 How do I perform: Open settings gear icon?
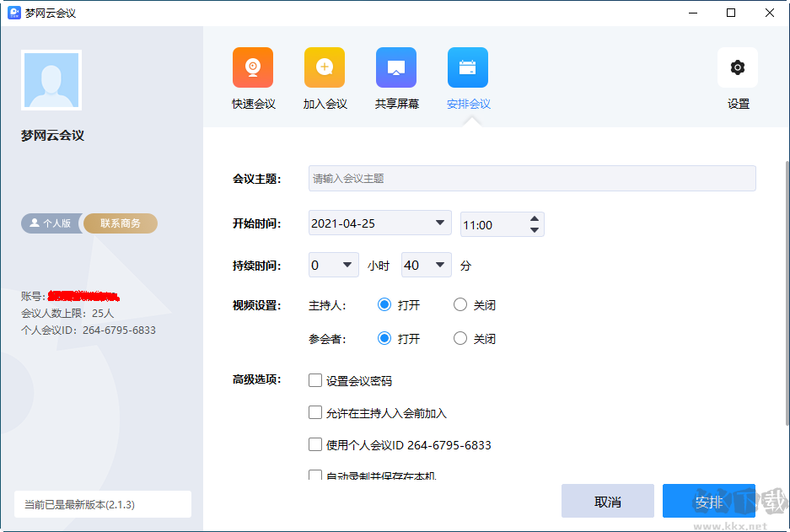(x=738, y=67)
